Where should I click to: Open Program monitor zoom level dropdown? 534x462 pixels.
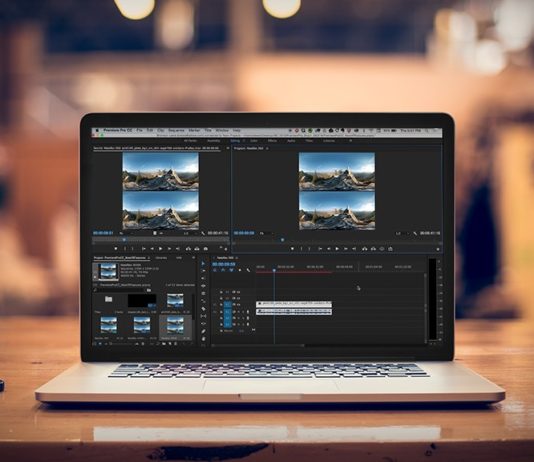[266, 234]
